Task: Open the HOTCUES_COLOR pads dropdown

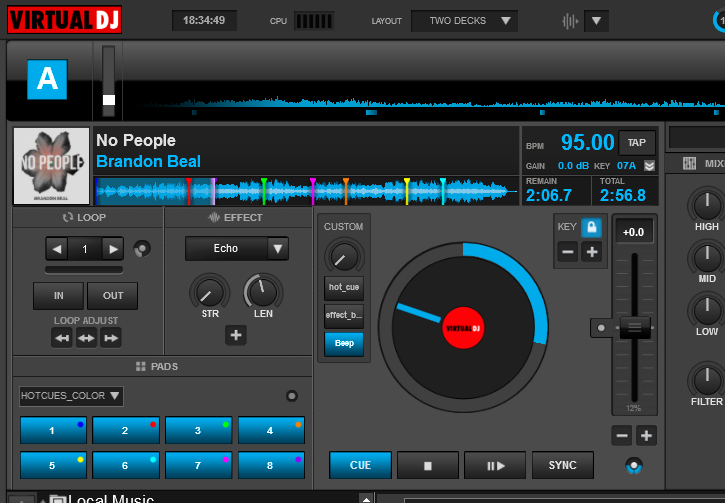Action: 71,396
